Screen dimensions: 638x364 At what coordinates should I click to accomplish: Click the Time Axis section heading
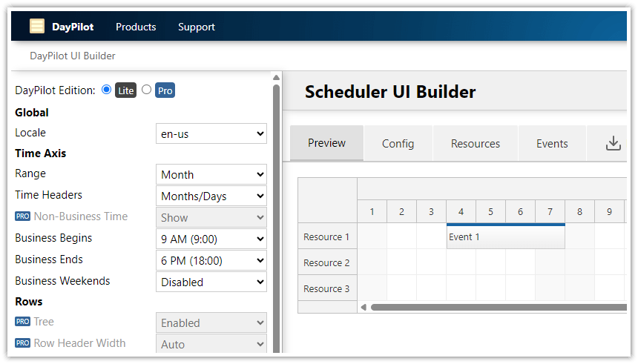point(40,153)
